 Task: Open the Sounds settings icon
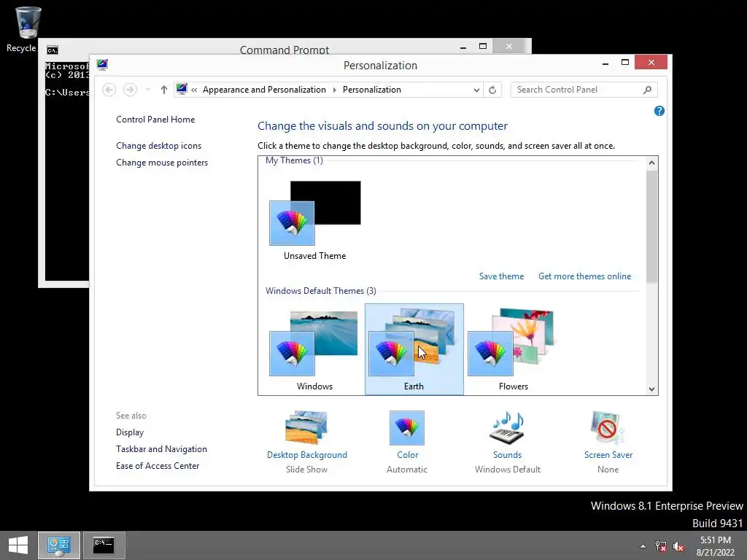(508, 427)
